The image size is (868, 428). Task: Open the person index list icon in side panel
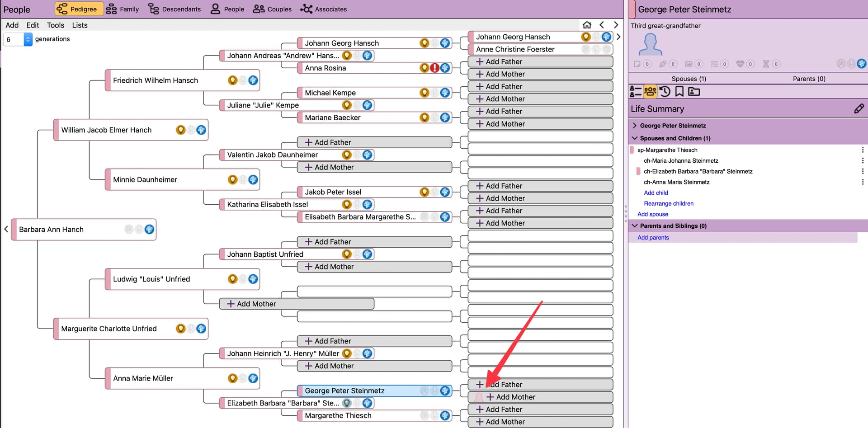click(636, 92)
